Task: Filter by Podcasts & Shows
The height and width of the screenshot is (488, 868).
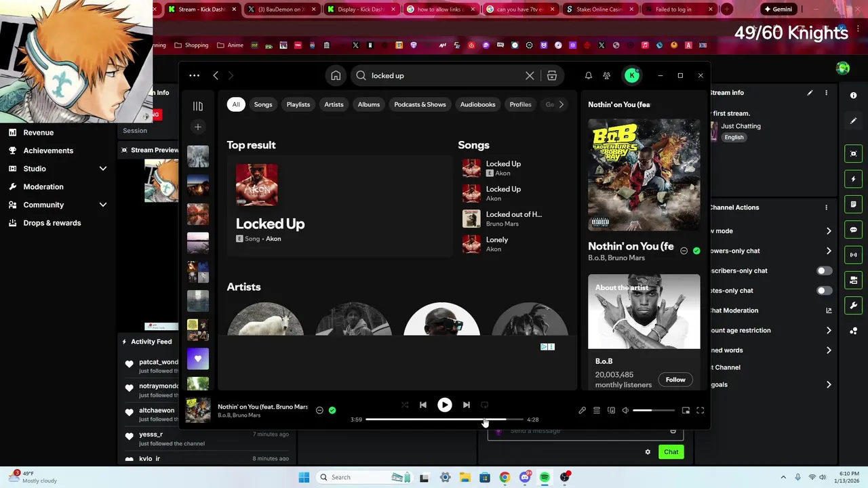Action: 420,104
